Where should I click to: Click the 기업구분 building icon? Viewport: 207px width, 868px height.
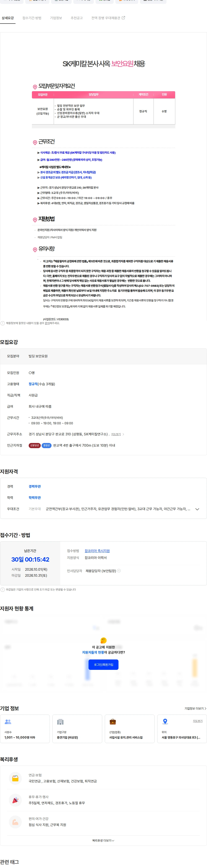point(61,722)
